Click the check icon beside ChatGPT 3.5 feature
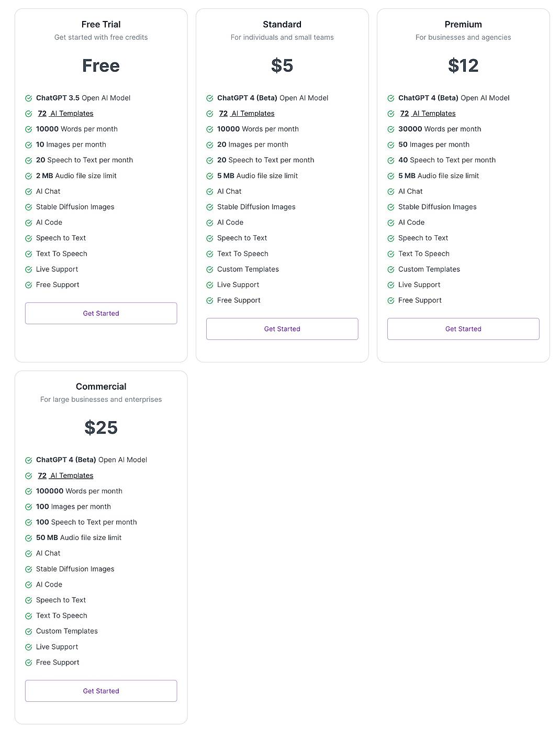560x738 pixels. coord(29,98)
